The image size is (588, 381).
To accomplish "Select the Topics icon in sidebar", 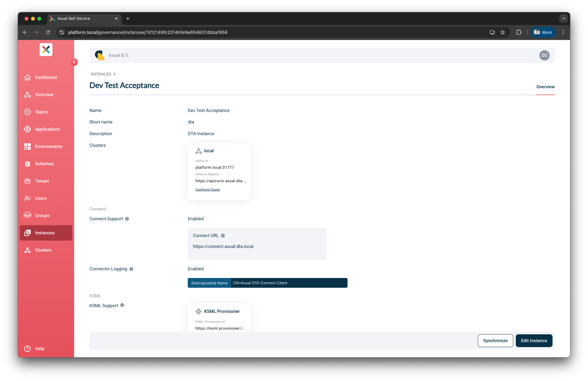I will pos(27,112).
